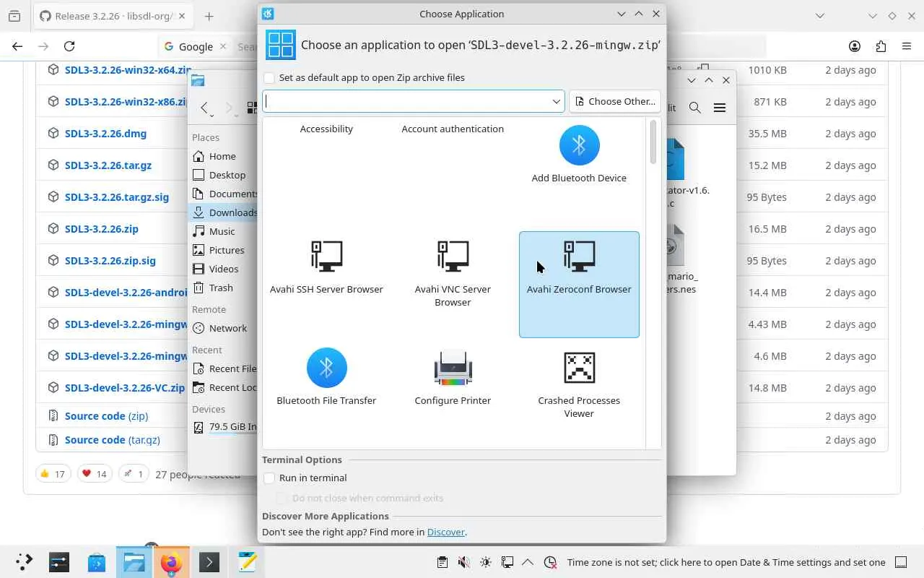Screen dimensions: 924x578
Task: Download the SDL3-3.2.26.tar.gz asset
Action: (x=108, y=165)
